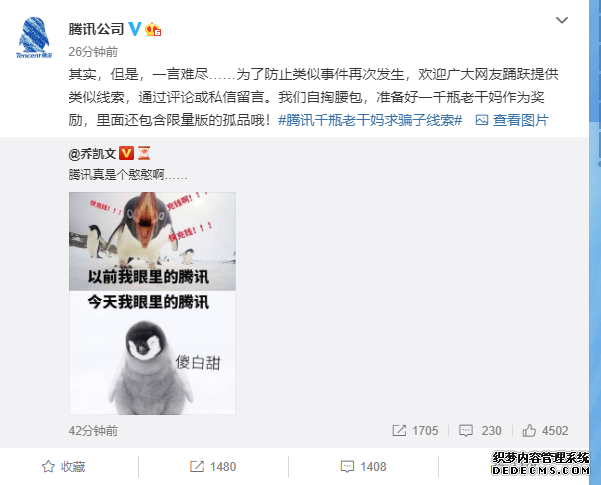Screen dimensions: 601x485
Task: Click the crown membership badge icon
Action: (153, 29)
